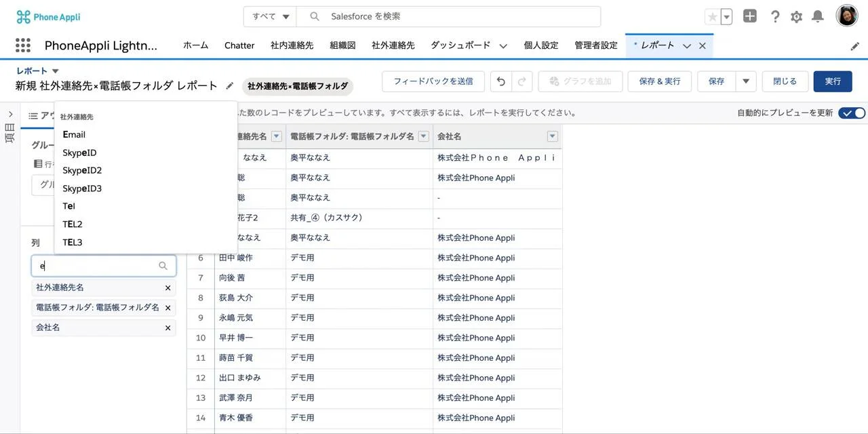Open the global actions plus icon
Image resolution: width=868 pixels, height=434 pixels.
749,16
